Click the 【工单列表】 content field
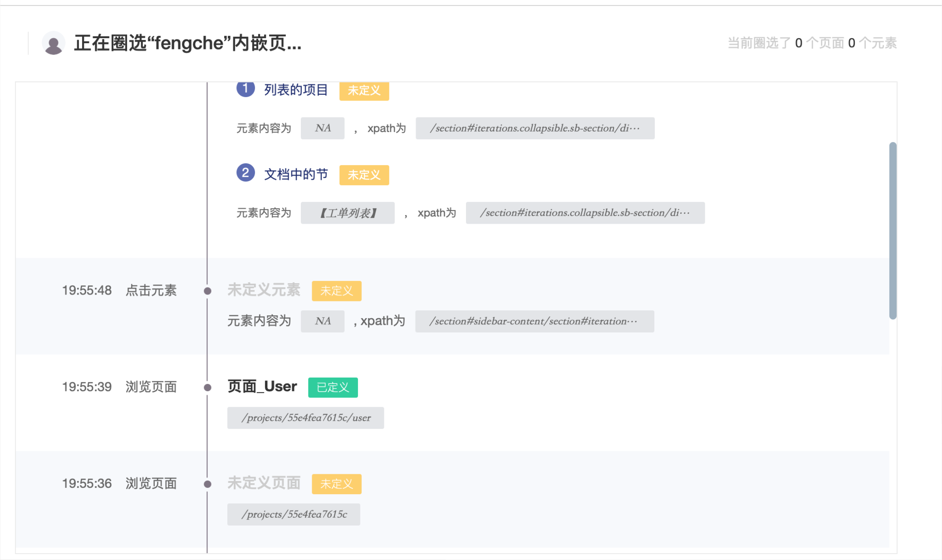Screen dimensions: 942x560 [348, 213]
